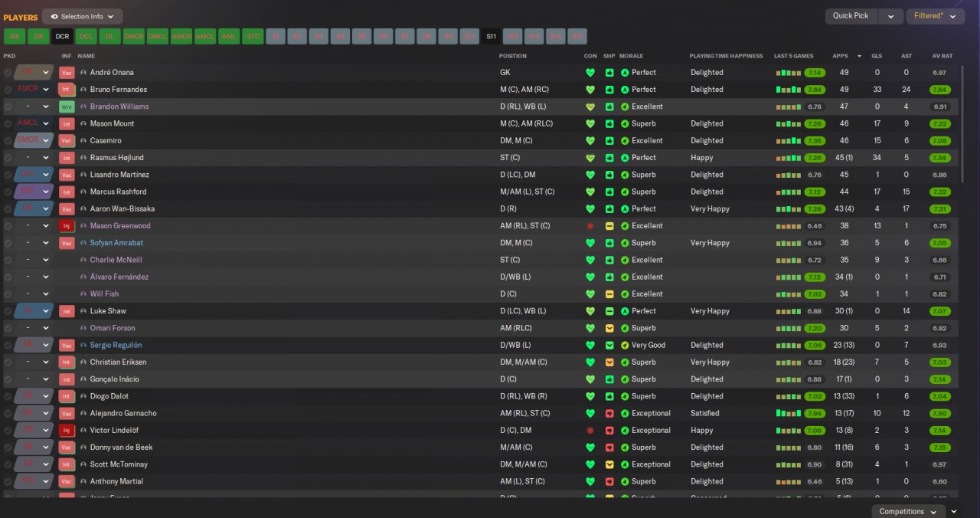Open the Filtered dropdown
This screenshot has width=980, height=518.
(935, 16)
